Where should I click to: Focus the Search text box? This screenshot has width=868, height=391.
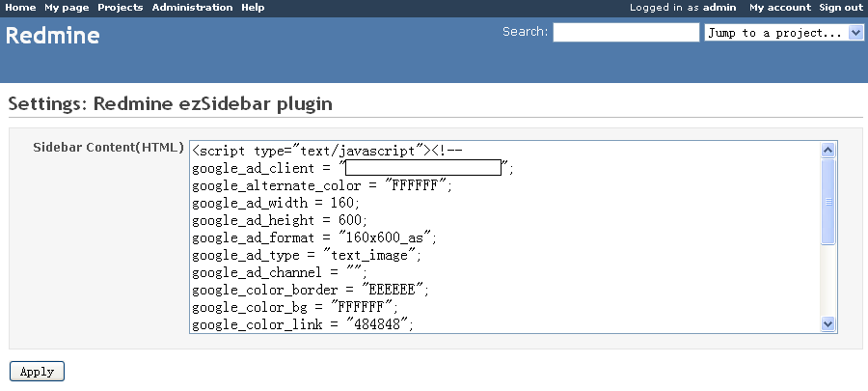[626, 33]
